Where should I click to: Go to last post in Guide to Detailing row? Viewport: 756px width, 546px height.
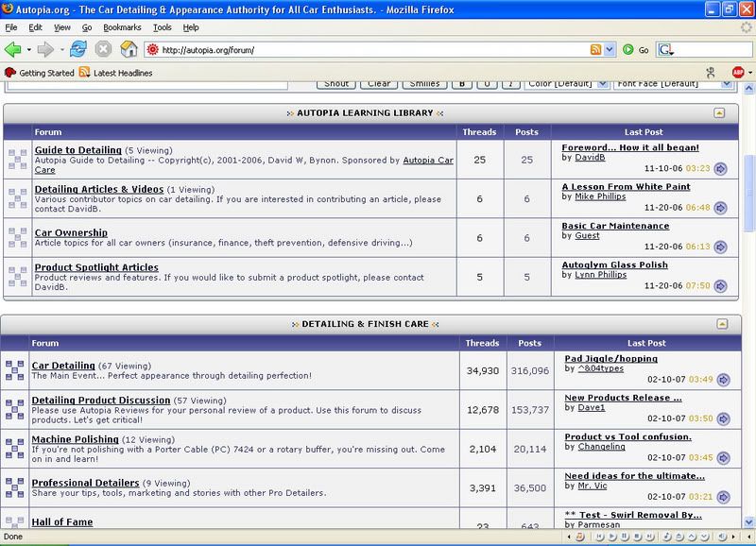tap(720, 169)
